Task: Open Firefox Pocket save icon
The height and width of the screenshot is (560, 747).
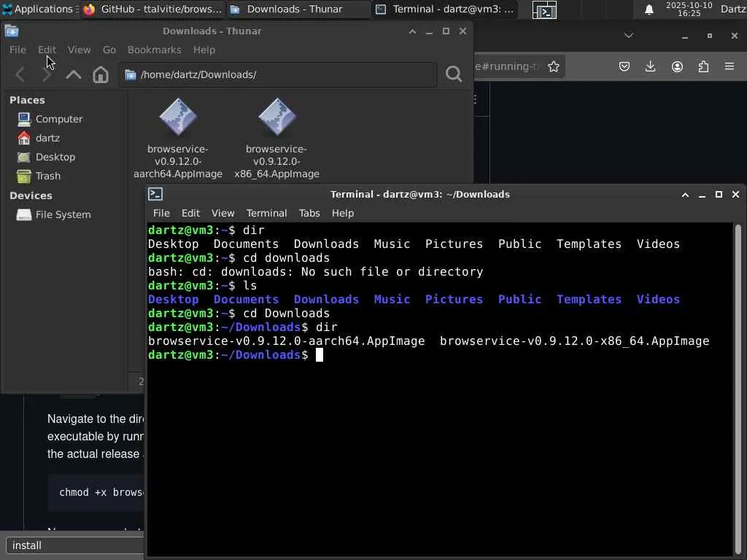Action: point(624,66)
